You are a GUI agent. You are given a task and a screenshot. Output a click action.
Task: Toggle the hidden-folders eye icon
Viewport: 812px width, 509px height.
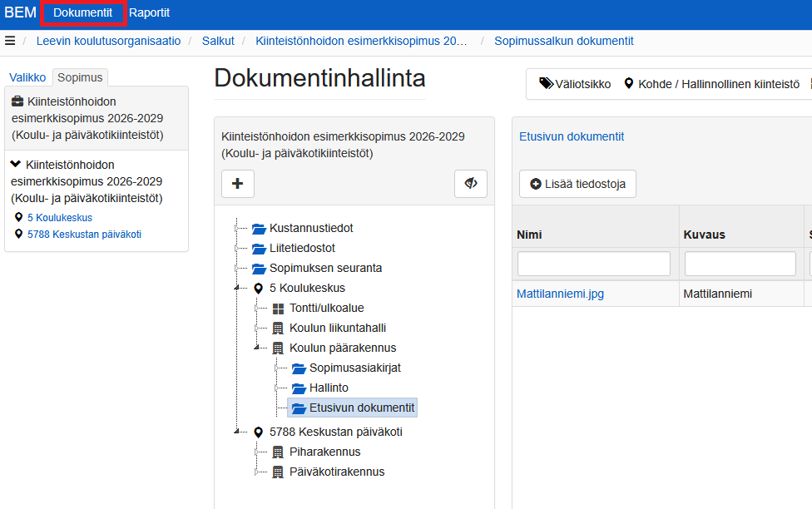[471, 184]
